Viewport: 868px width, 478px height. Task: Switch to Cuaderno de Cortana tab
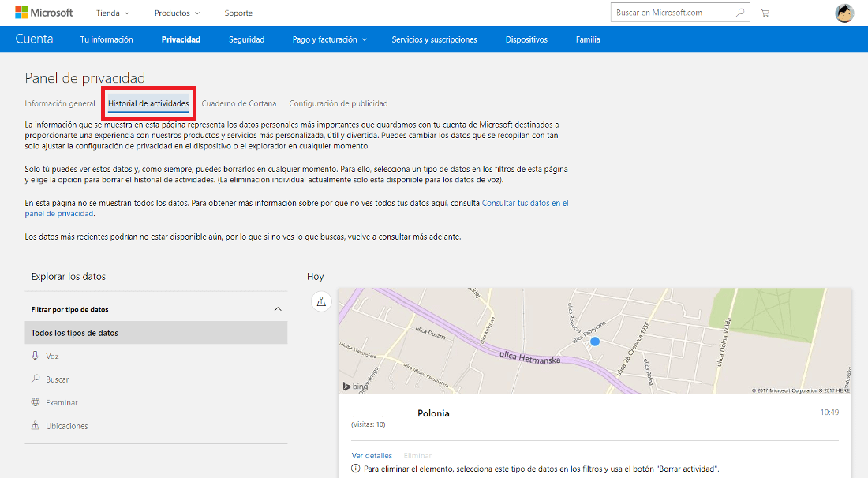point(238,103)
